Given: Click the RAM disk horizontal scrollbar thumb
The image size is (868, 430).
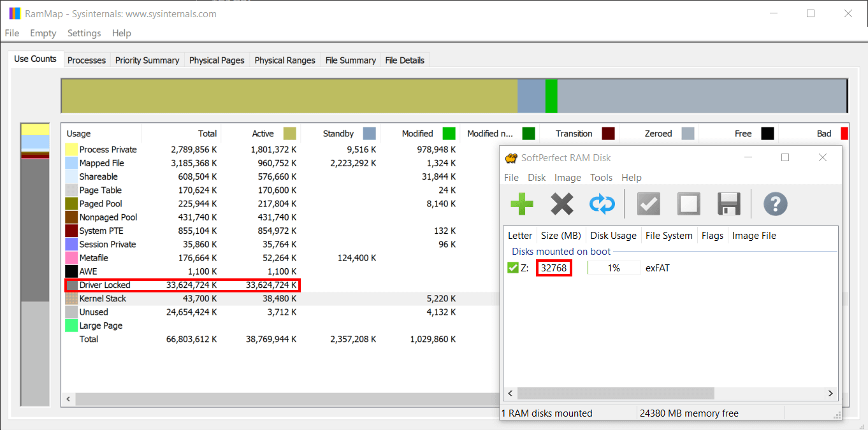Looking at the screenshot, I should (615, 394).
